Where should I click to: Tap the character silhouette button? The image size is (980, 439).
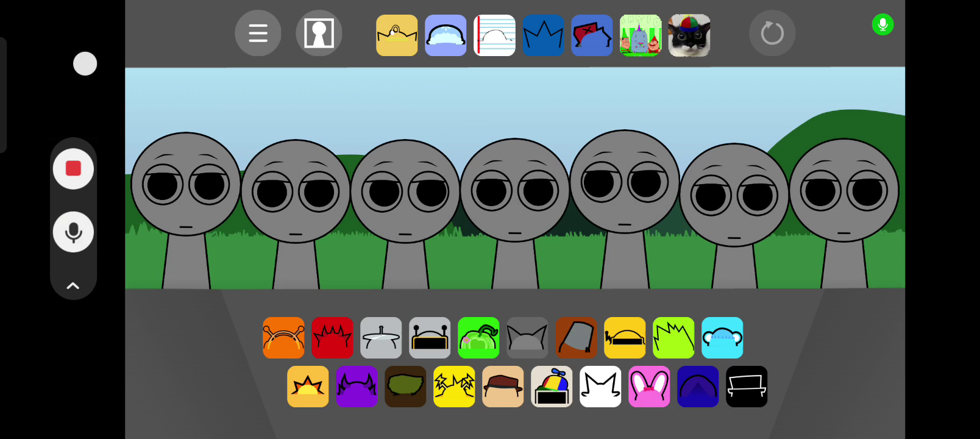click(x=319, y=33)
